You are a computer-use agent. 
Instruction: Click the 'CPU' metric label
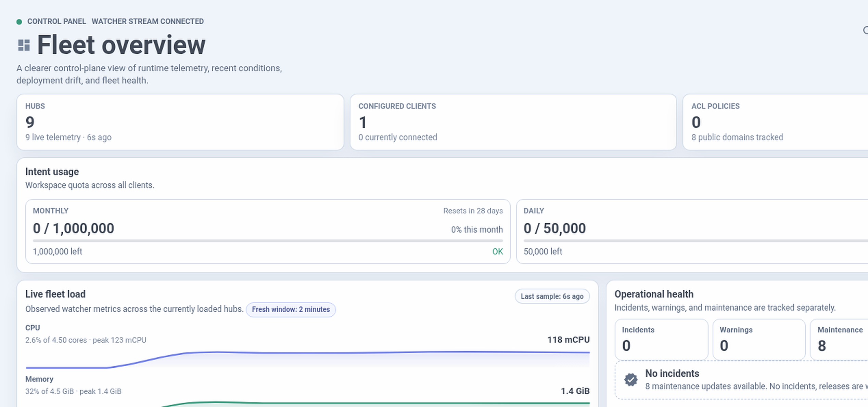[x=33, y=328]
